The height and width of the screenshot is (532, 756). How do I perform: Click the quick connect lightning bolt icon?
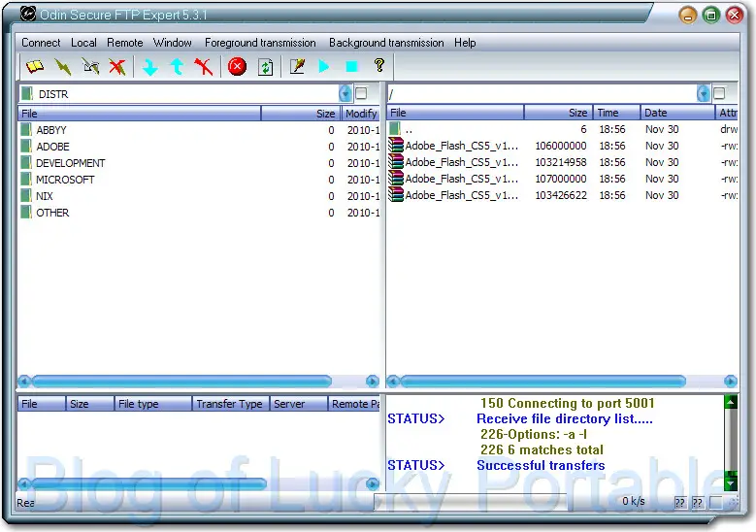point(63,67)
